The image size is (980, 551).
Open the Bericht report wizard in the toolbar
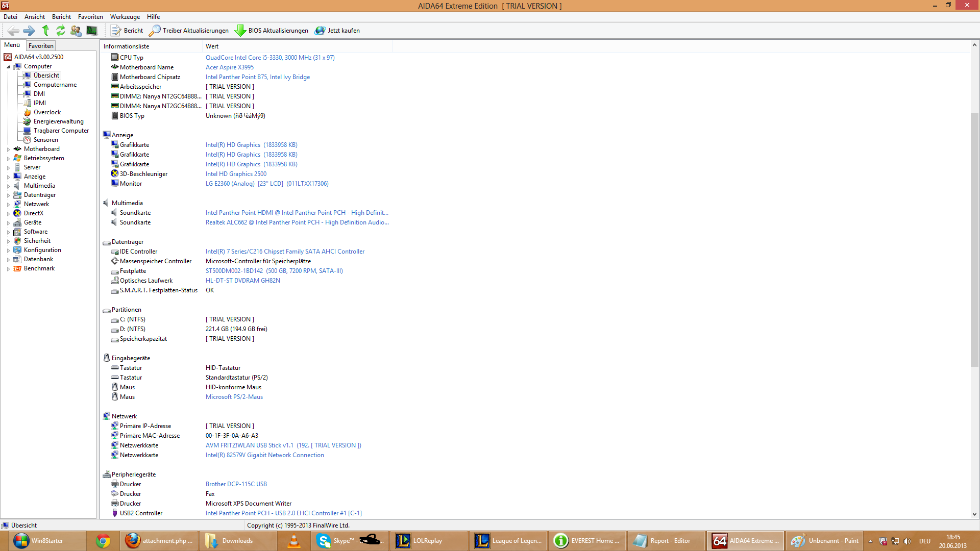127,31
